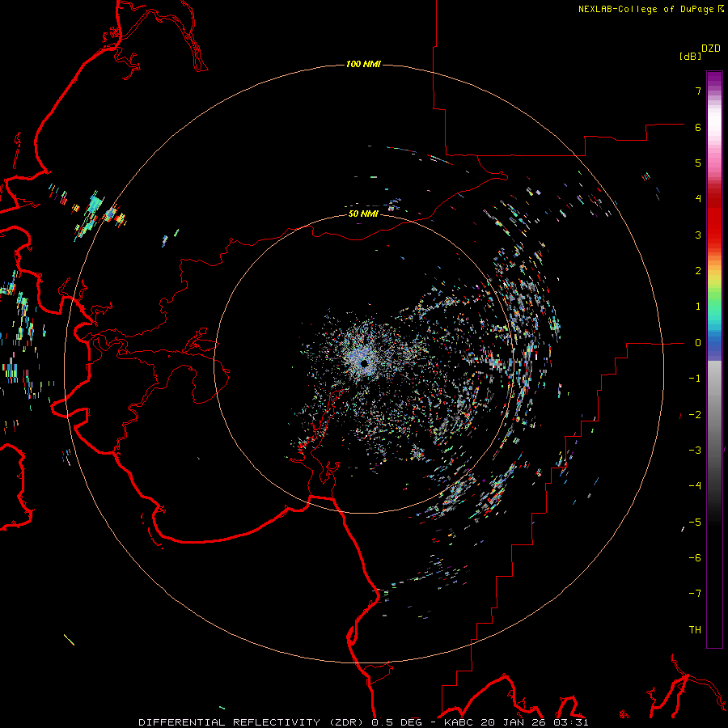Viewport: 728px width, 728px height.
Task: Click the 2 dB value on the color scale
Action: coord(698,271)
